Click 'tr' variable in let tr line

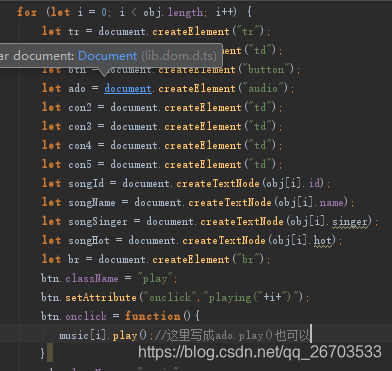[x=74, y=31]
